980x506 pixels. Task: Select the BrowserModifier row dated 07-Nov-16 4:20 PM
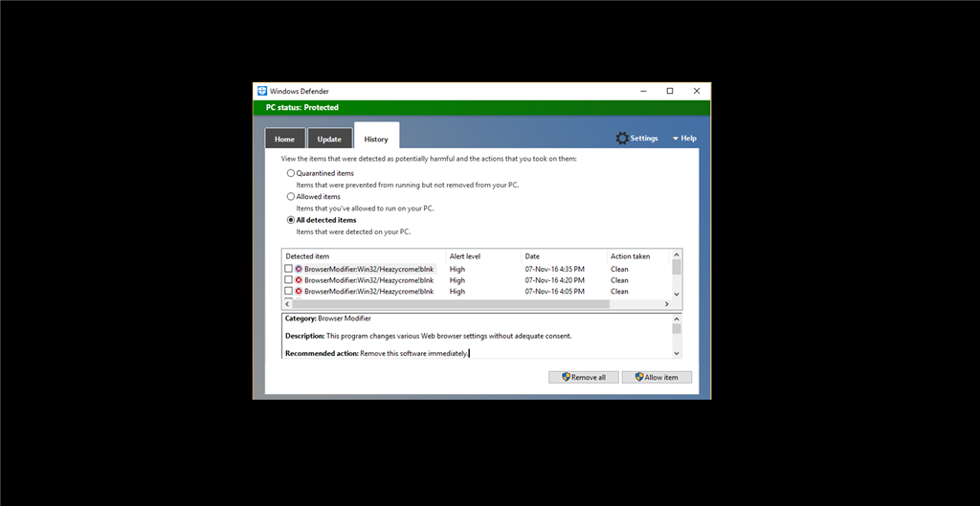click(x=477, y=280)
